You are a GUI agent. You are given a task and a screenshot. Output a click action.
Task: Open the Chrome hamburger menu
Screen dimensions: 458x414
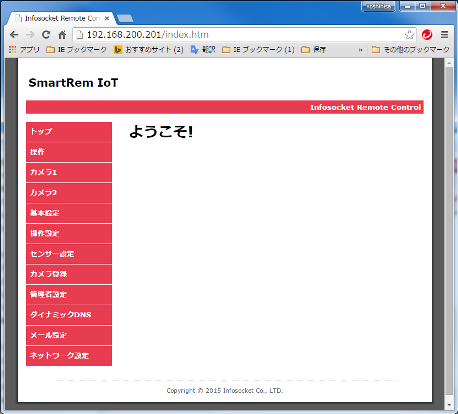444,35
